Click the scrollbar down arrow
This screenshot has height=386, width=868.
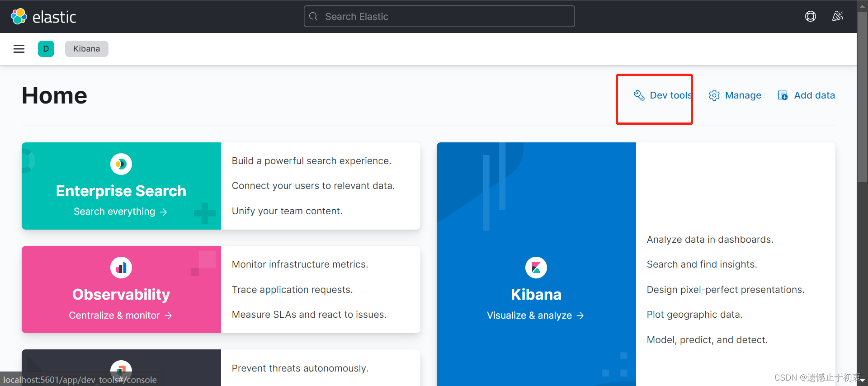point(863,381)
